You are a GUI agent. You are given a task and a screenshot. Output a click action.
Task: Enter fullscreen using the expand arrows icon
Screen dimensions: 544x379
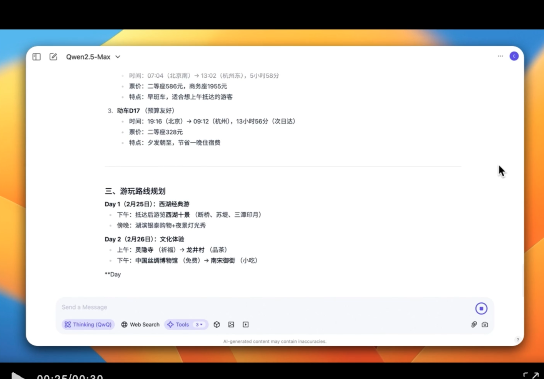pyautogui.click(x=531, y=376)
